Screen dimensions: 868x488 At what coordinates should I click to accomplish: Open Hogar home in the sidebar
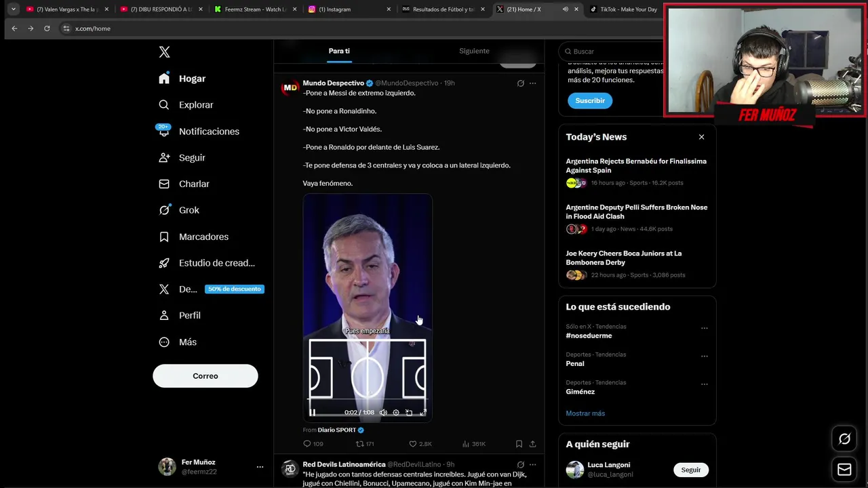[182, 79]
